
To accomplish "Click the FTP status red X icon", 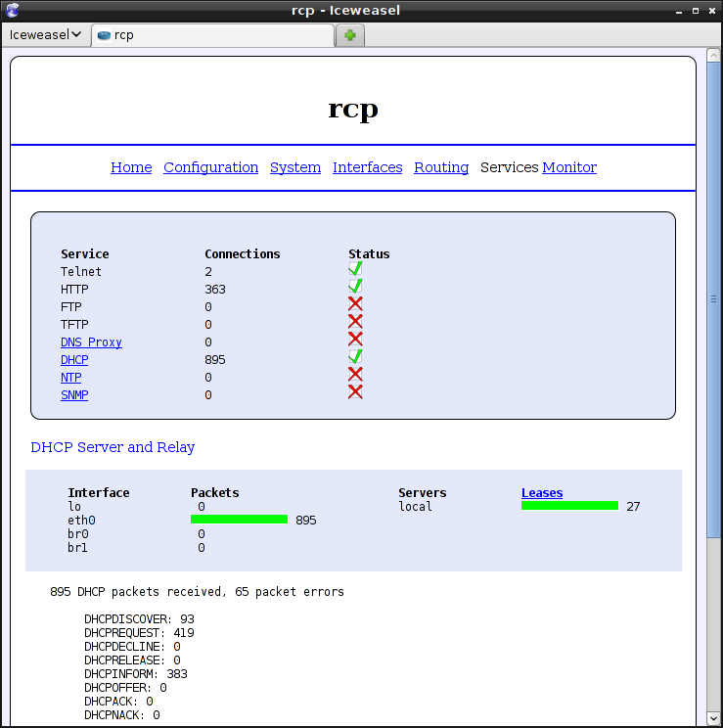I will (x=355, y=304).
